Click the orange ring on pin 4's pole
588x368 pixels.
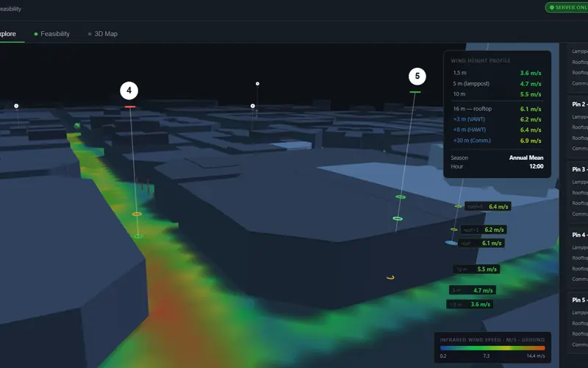(137, 214)
